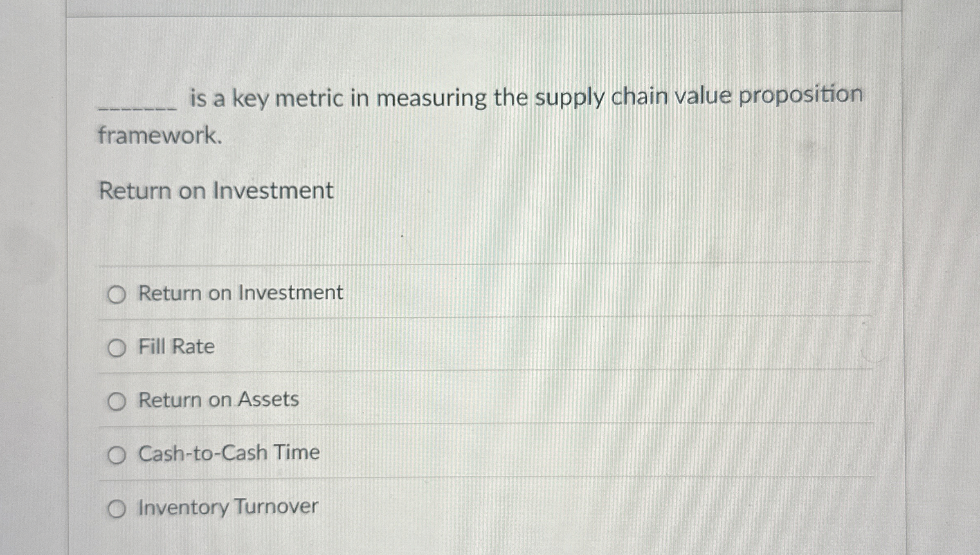
Task: Click the word "Turnover" in the last option
Action: pyautogui.click(x=276, y=506)
